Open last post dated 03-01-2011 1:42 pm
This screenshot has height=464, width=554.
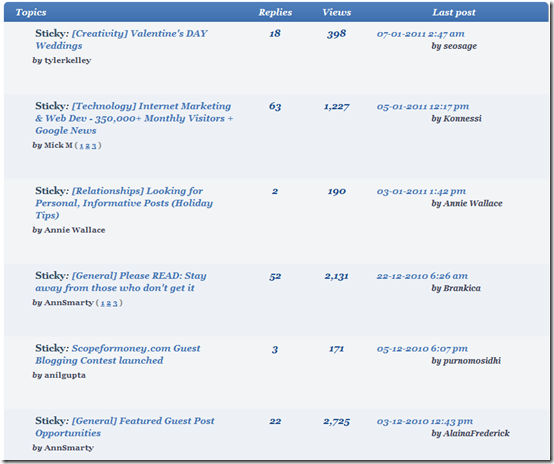[x=421, y=191]
